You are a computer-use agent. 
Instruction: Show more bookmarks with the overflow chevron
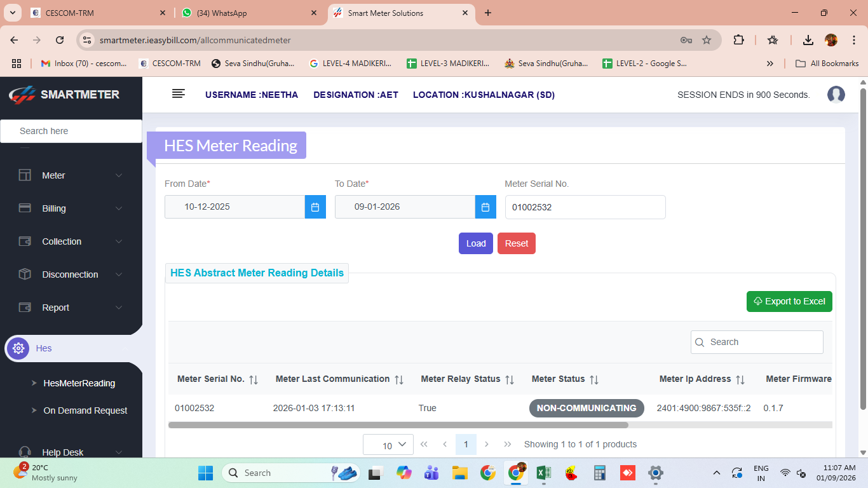(x=770, y=64)
